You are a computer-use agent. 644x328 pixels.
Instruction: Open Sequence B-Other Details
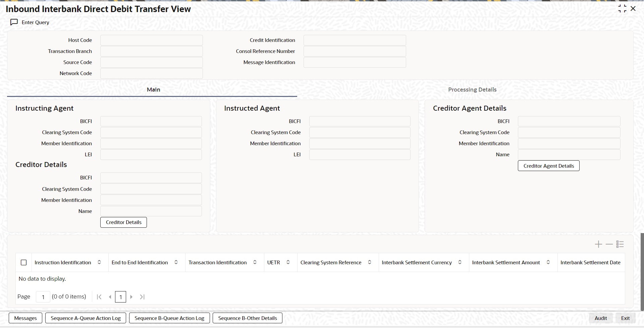tap(248, 318)
